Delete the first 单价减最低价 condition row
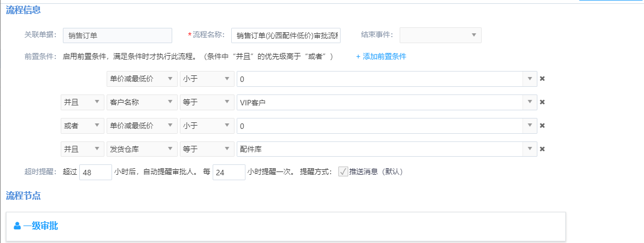The image size is (644, 243). point(542,79)
